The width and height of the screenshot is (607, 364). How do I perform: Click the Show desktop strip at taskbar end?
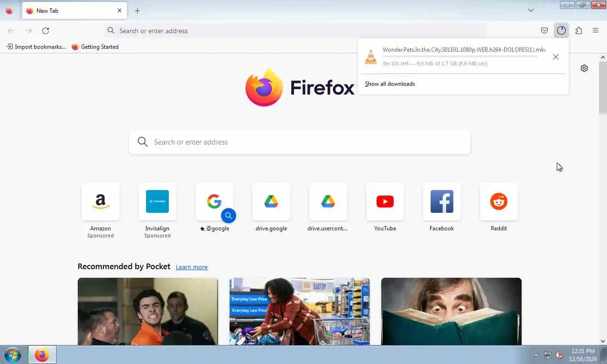pos(604,355)
